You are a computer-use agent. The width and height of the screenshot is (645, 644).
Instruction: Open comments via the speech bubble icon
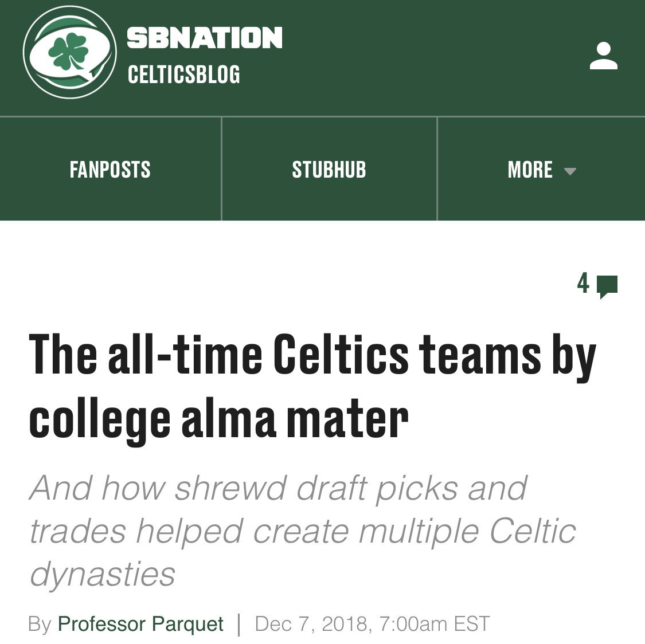607,286
